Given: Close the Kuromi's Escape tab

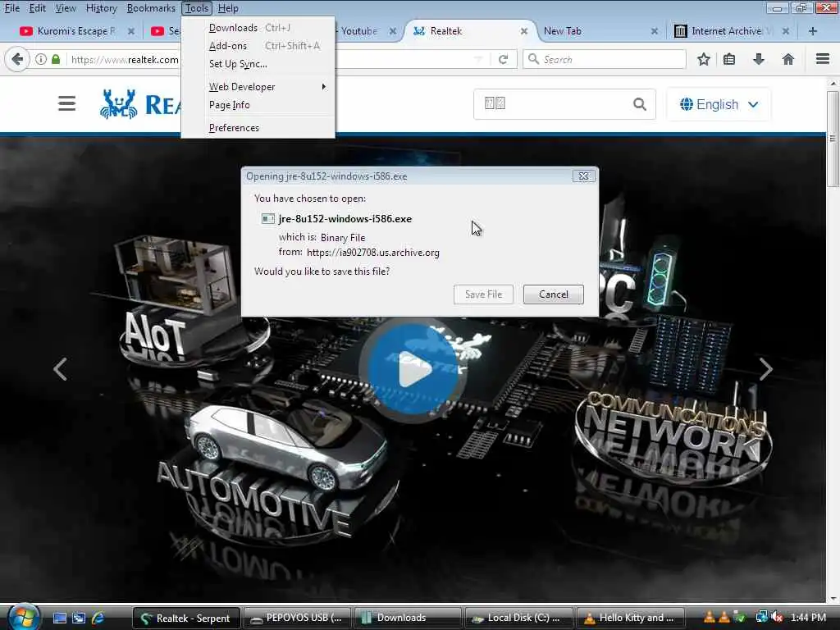Looking at the screenshot, I should click(130, 31).
